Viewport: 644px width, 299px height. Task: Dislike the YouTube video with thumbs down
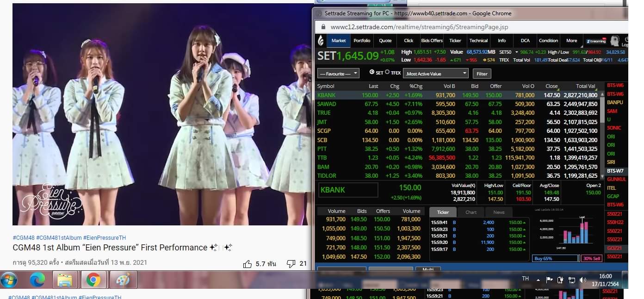(x=291, y=264)
